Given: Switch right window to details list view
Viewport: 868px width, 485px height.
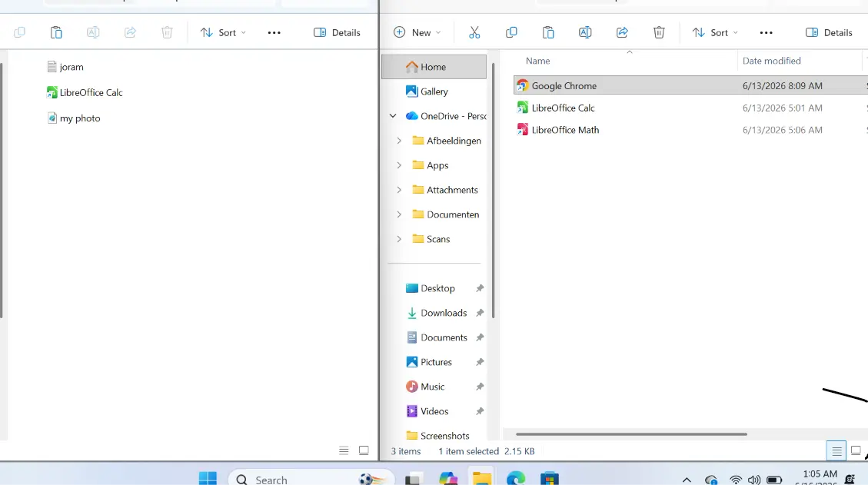Looking at the screenshot, I should tap(836, 451).
